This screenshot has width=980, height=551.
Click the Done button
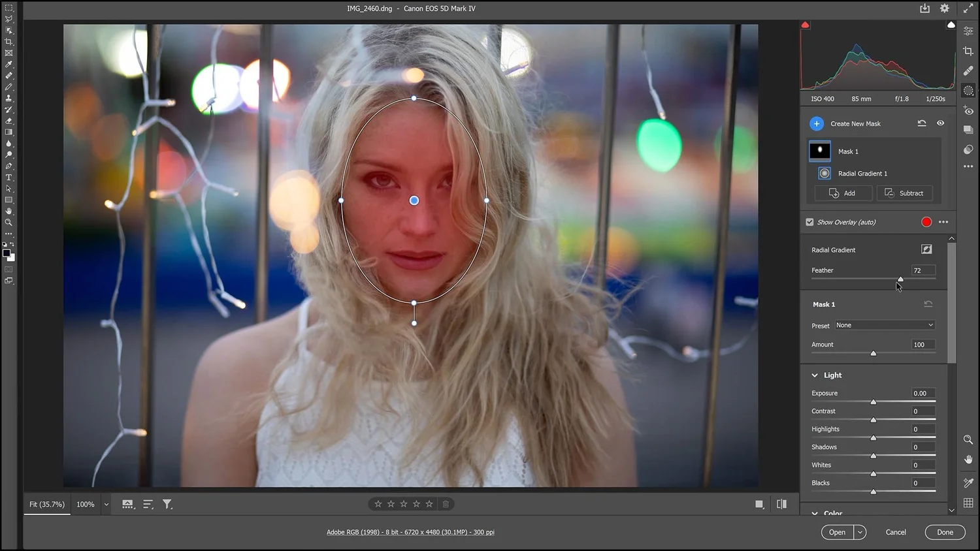click(944, 532)
